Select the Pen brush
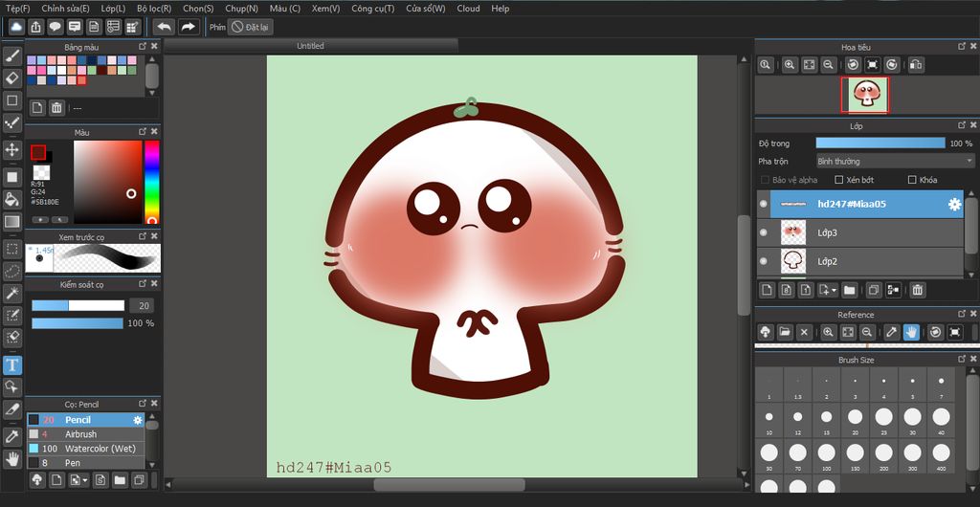 coord(85,463)
